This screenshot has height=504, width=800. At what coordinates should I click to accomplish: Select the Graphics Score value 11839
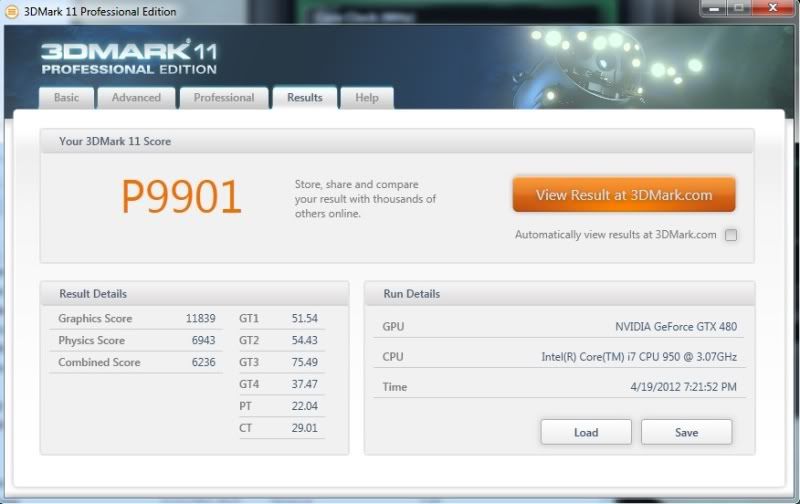pos(201,318)
